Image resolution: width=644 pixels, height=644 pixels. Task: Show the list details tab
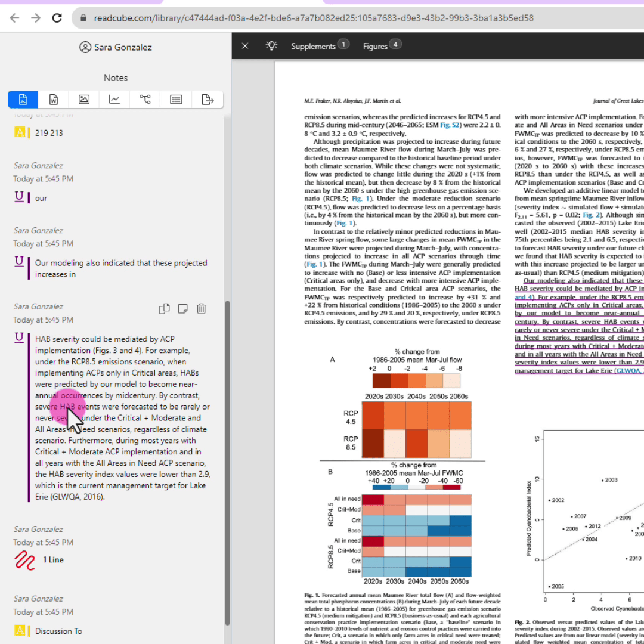pos(176,100)
